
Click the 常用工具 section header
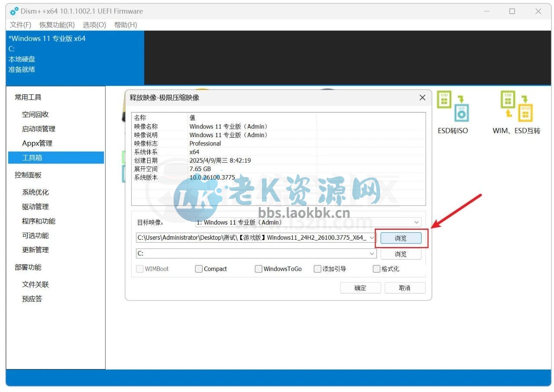point(28,97)
